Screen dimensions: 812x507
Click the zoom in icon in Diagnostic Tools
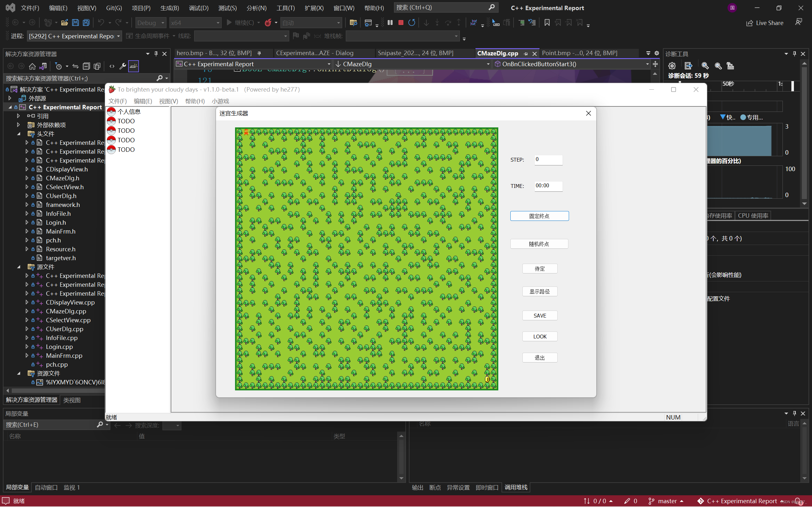(705, 66)
